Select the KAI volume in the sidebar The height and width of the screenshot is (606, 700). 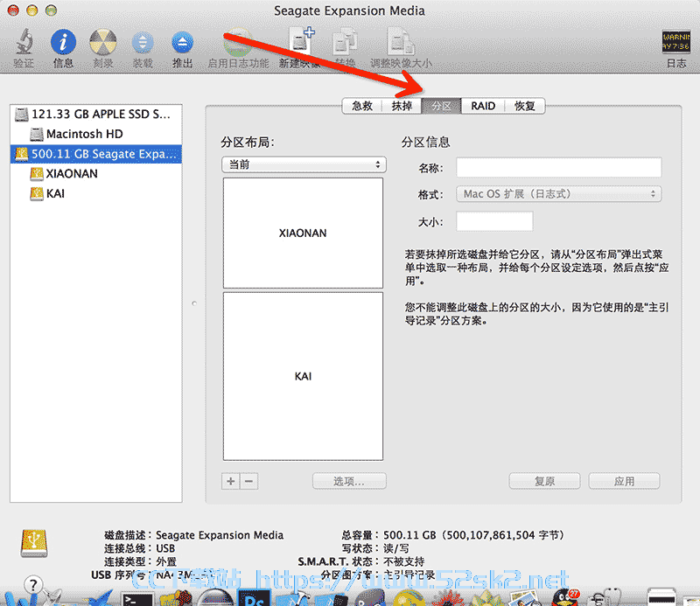95,193
